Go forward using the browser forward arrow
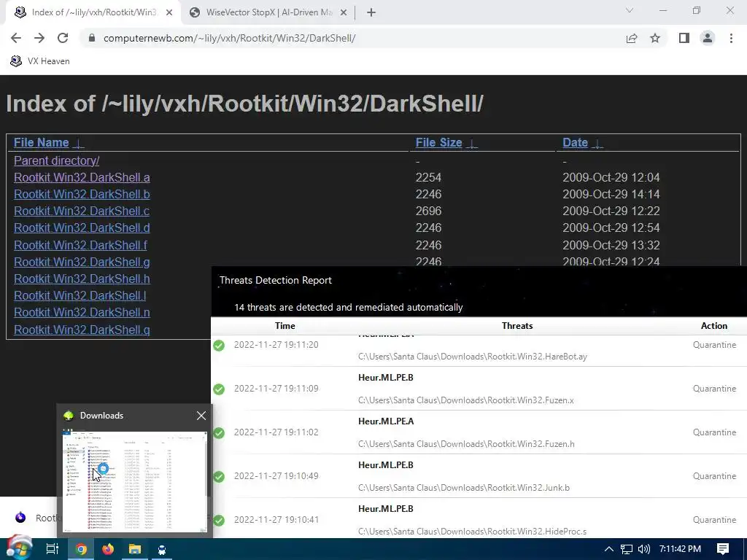 39,38
